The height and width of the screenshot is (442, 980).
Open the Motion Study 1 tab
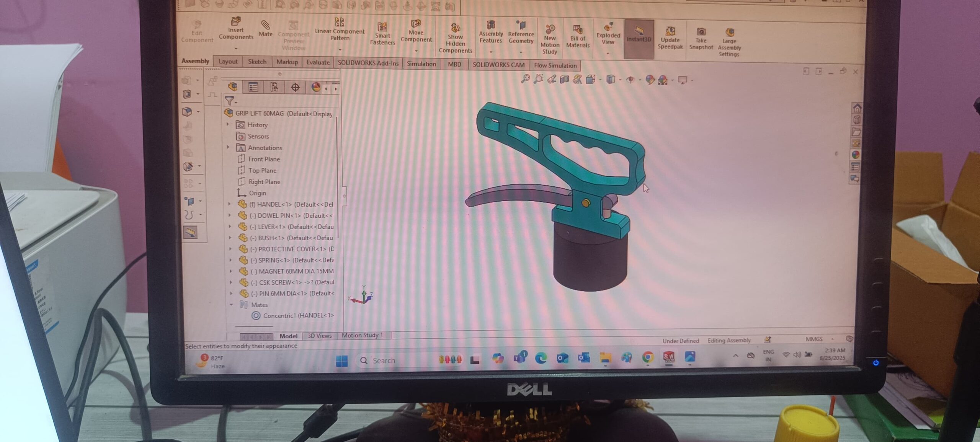coord(362,335)
